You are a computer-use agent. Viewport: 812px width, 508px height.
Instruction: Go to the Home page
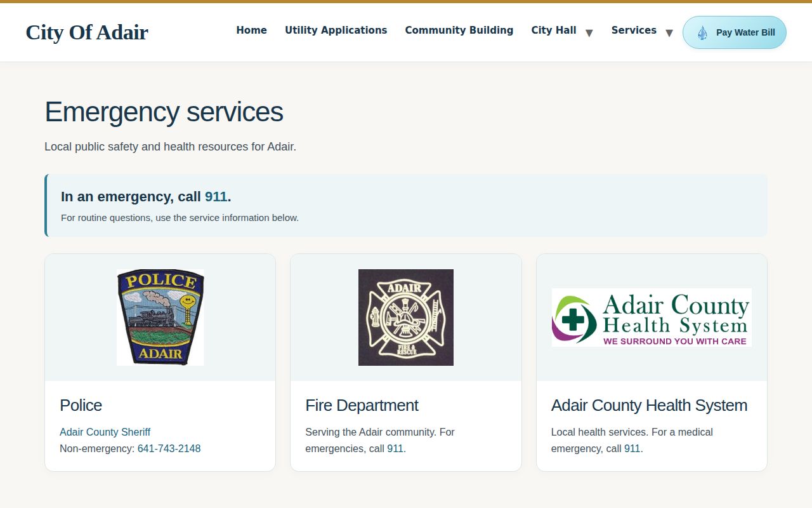point(251,30)
